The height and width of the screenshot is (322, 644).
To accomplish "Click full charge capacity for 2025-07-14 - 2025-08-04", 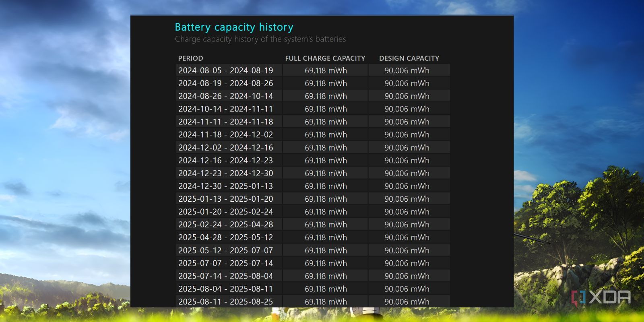I will (x=326, y=276).
